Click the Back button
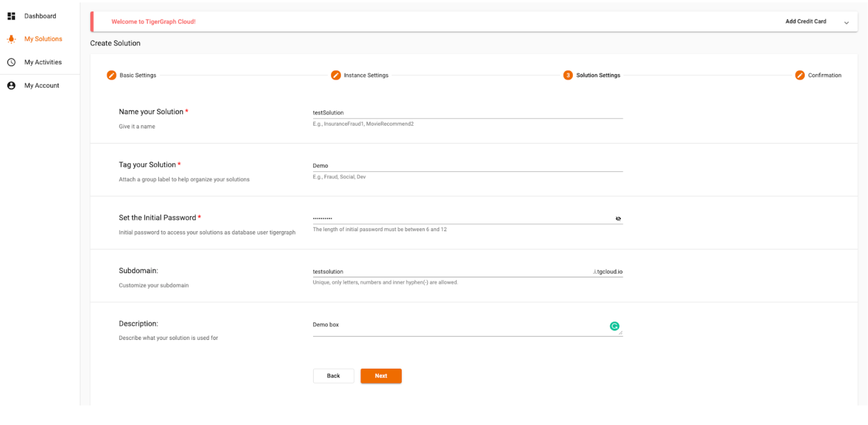The image size is (868, 425). 333,376
